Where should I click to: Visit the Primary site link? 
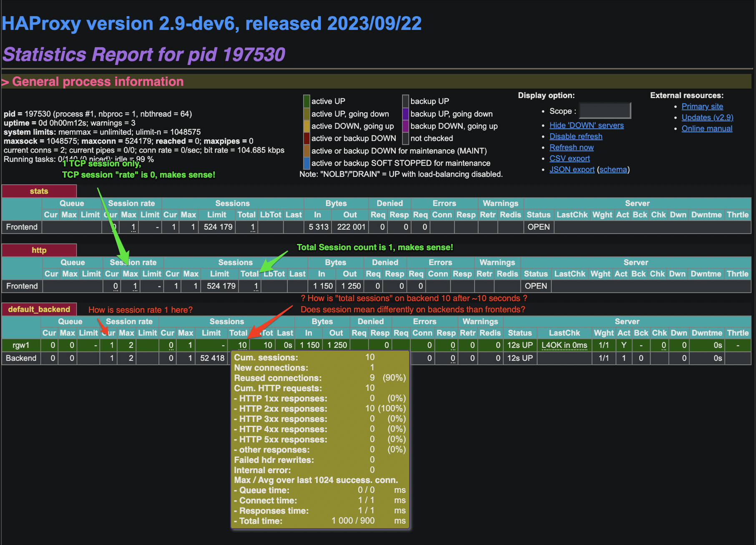click(702, 106)
